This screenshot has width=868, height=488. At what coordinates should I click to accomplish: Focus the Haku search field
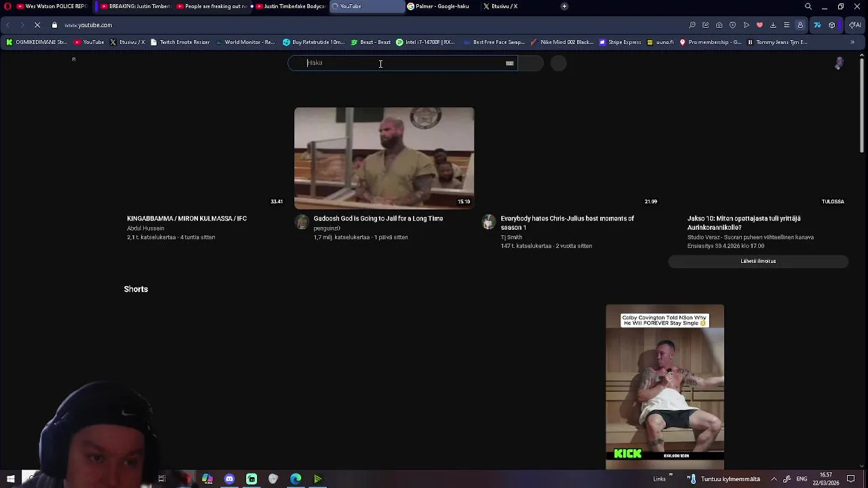pos(403,63)
